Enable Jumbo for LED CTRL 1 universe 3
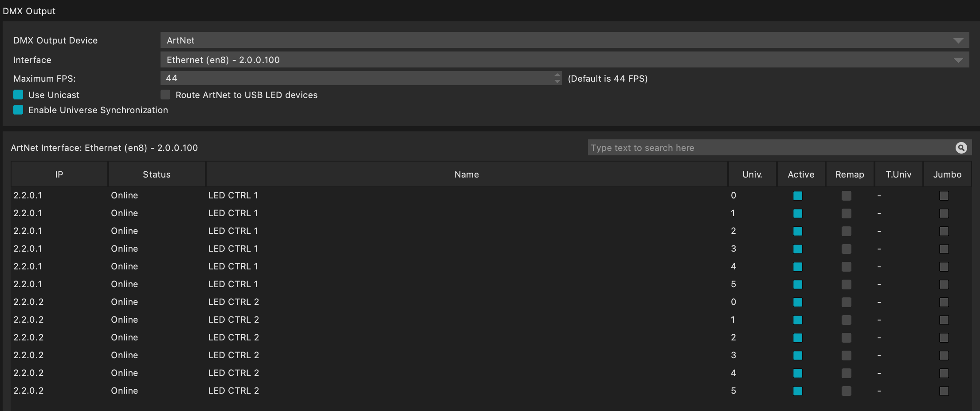Viewport: 980px width, 411px height. click(x=944, y=249)
